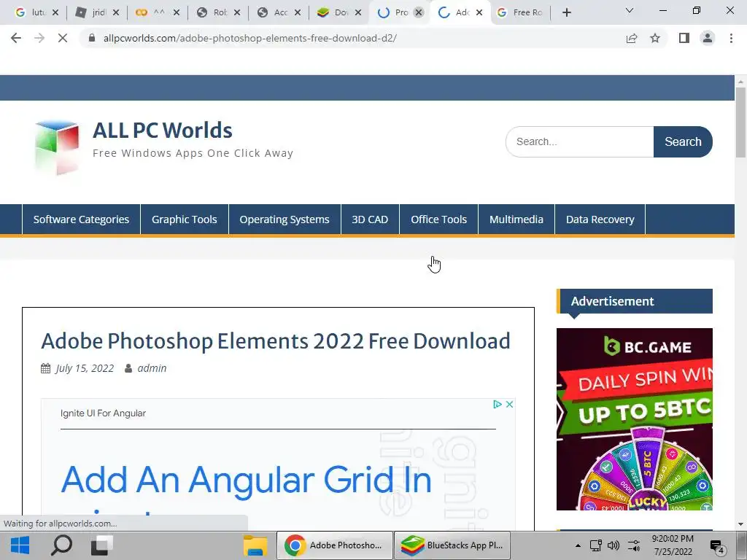Open the tab search chevron

click(630, 10)
